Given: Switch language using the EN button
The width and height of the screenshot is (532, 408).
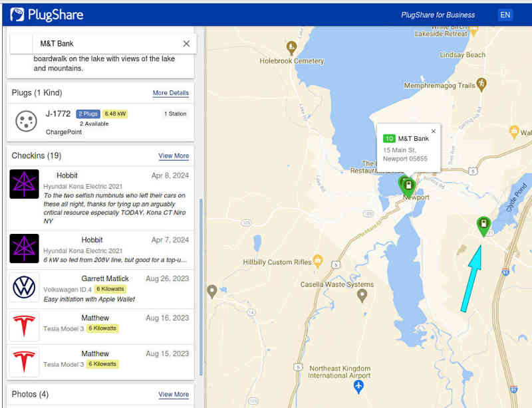Looking at the screenshot, I should coord(505,14).
